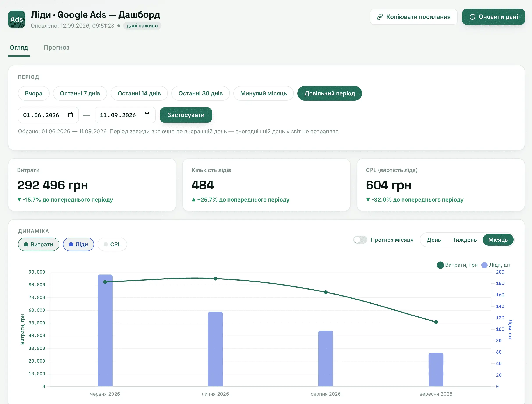This screenshot has height=404, width=532.
Task: Click the blue square on Ліди chip
Action: (x=71, y=244)
